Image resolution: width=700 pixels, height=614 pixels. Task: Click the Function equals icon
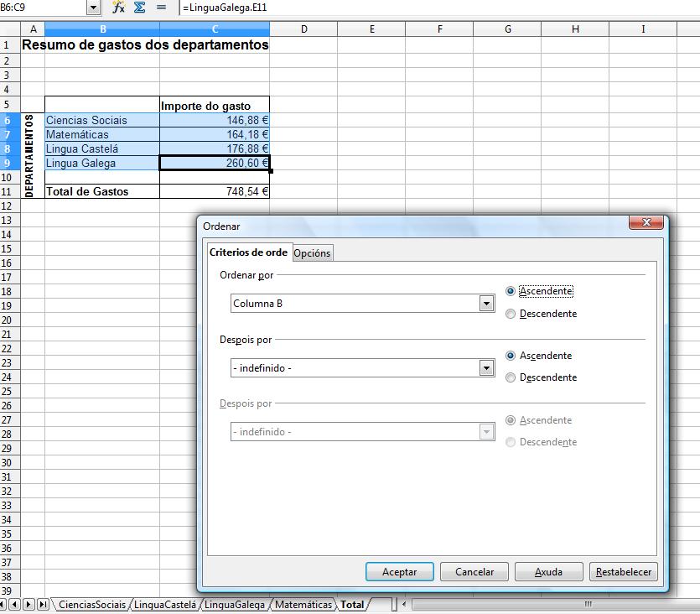click(161, 8)
